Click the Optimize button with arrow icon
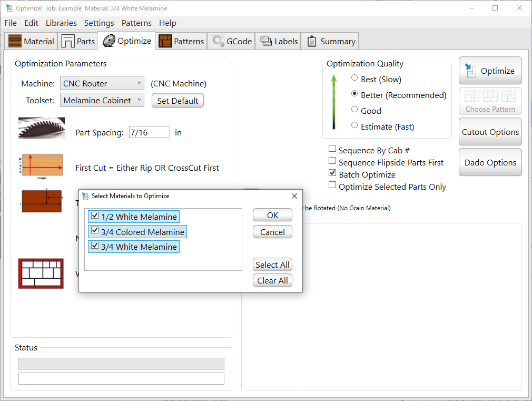Screen dimensions: 532x401 point(490,71)
